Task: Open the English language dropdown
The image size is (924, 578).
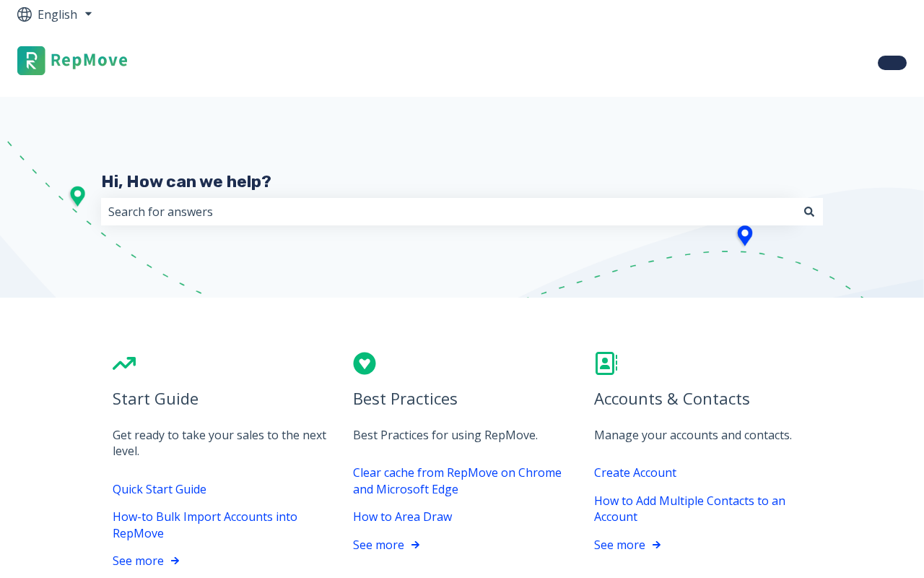Action: tap(64, 14)
